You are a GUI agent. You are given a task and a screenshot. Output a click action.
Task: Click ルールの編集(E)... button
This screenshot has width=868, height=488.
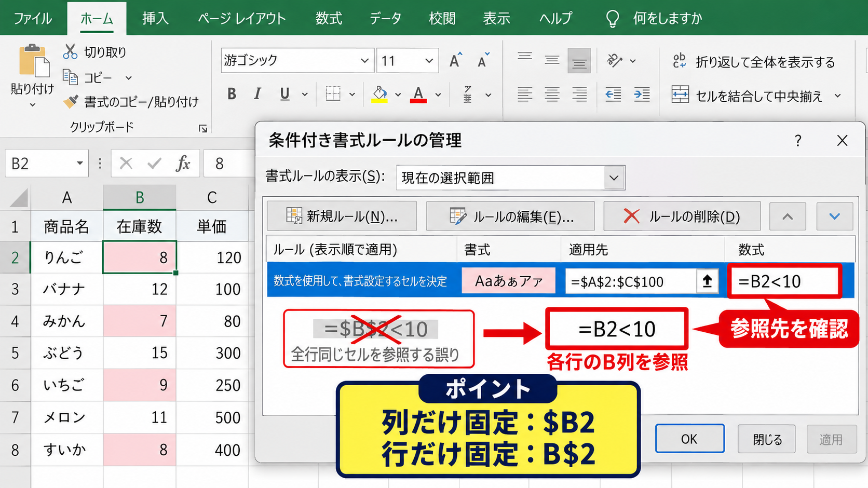point(510,216)
